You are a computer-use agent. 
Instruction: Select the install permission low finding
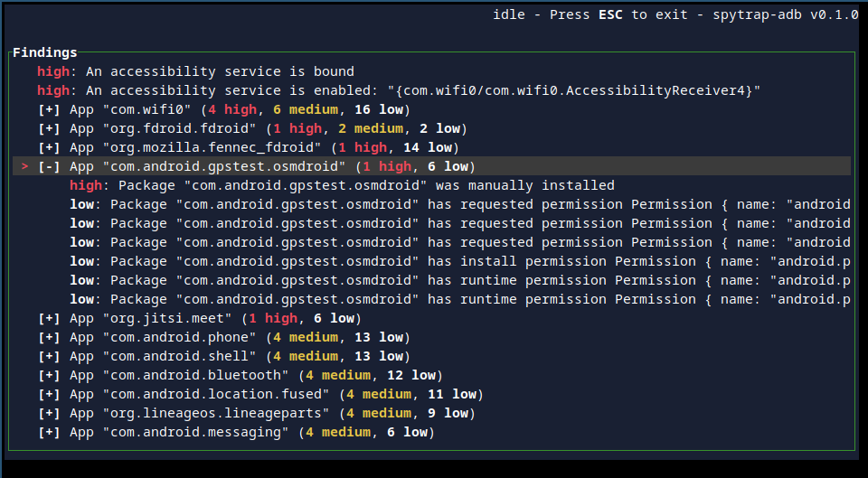(x=460, y=262)
